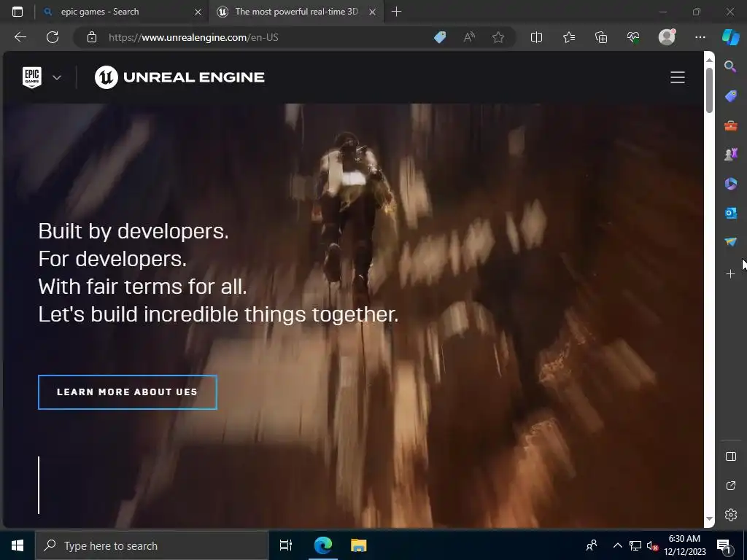The width and height of the screenshot is (747, 560).
Task: Click taskbar search box
Action: click(x=152, y=545)
